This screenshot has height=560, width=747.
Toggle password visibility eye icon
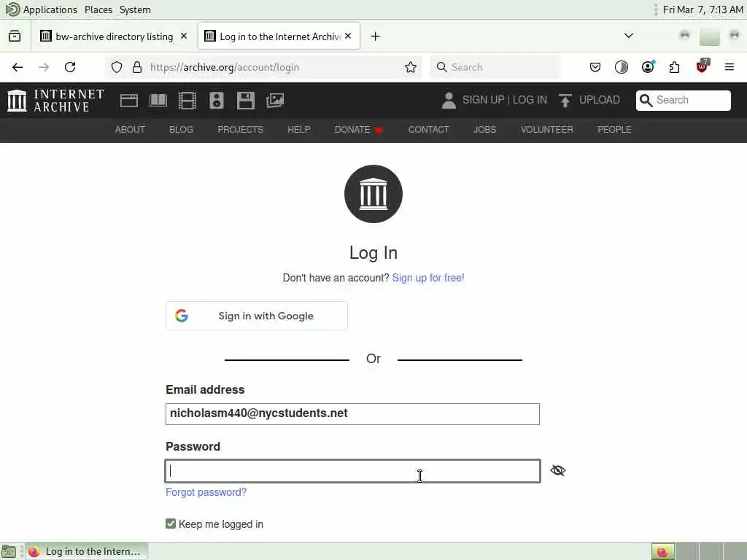(558, 470)
